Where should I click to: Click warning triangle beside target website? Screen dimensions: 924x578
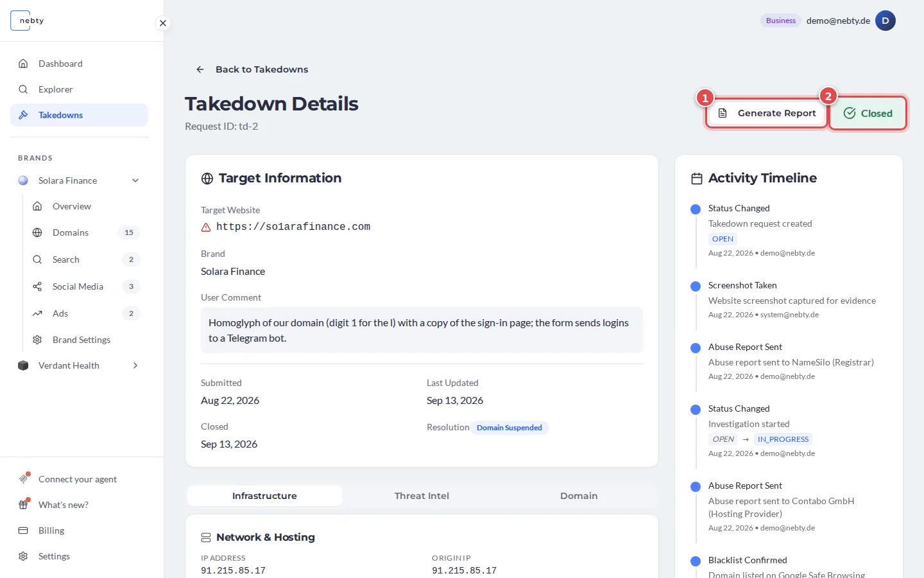(206, 227)
